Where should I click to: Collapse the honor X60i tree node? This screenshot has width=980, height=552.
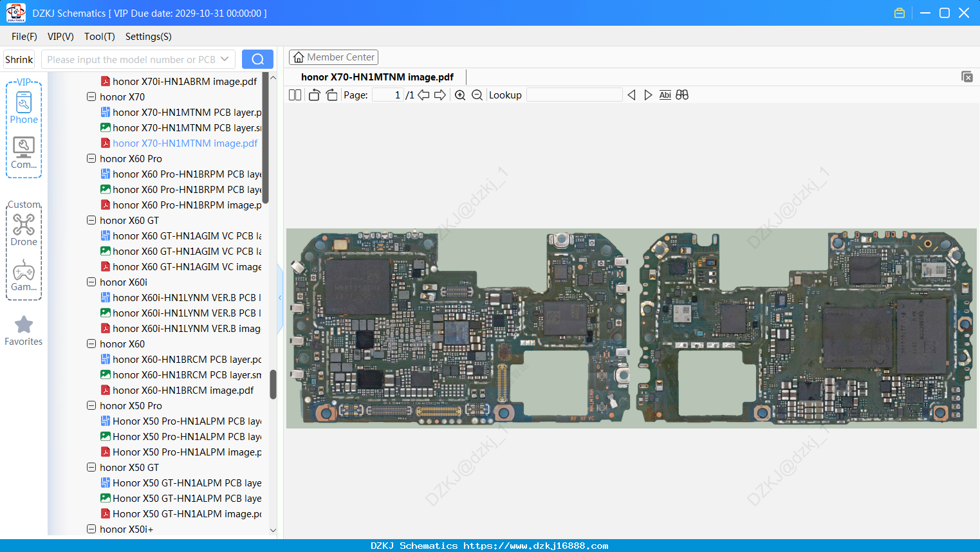click(x=91, y=282)
